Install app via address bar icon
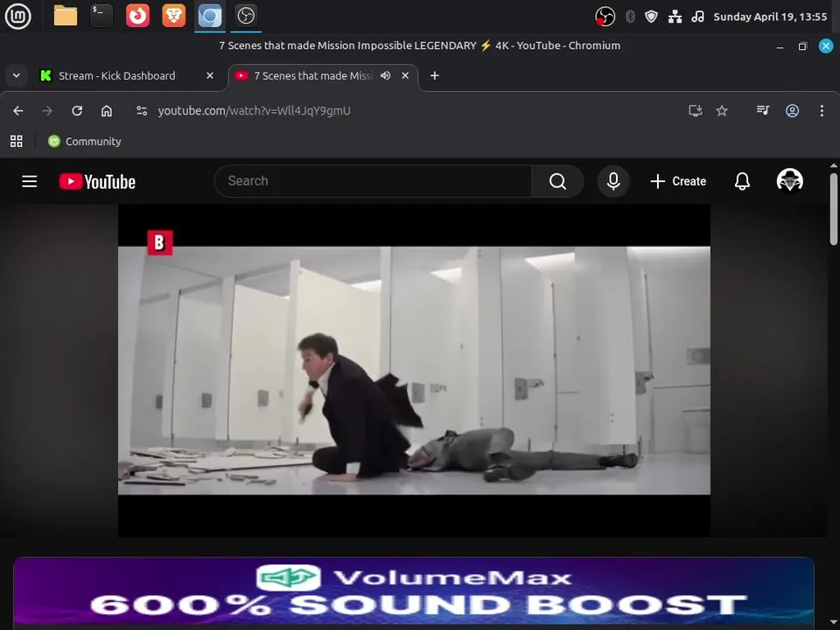Screen dimensions: 840x630 coord(696,111)
